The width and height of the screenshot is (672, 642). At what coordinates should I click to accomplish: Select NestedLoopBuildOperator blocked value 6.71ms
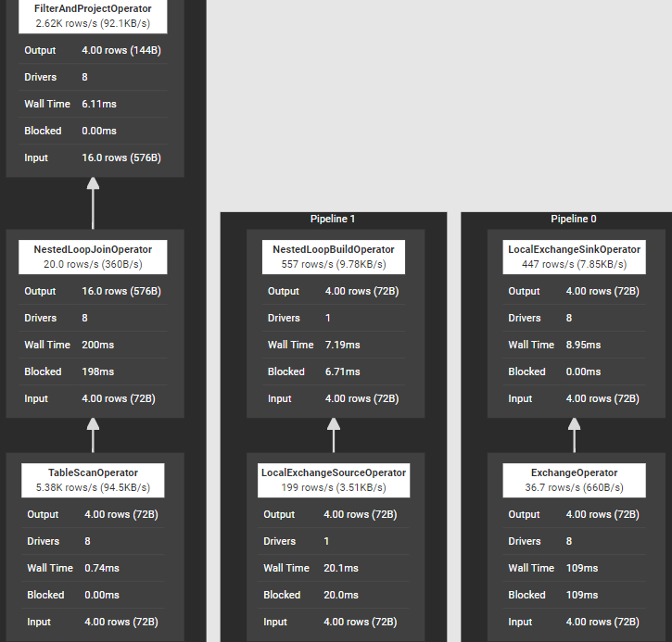[342, 371]
